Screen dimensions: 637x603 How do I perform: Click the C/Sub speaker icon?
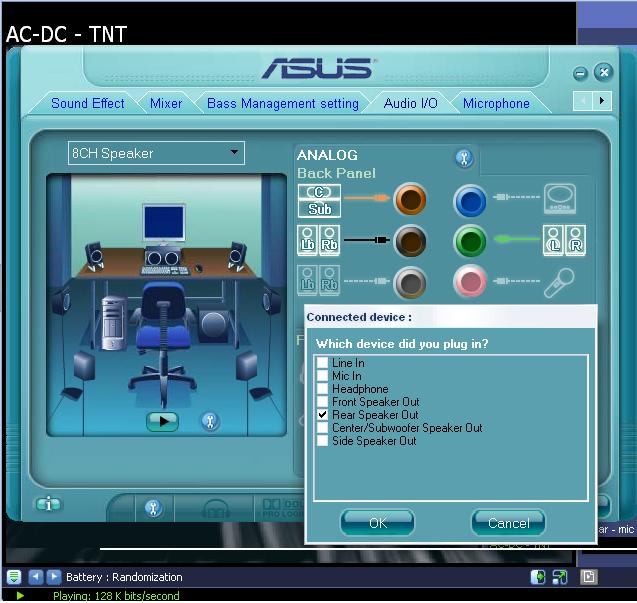click(x=319, y=201)
